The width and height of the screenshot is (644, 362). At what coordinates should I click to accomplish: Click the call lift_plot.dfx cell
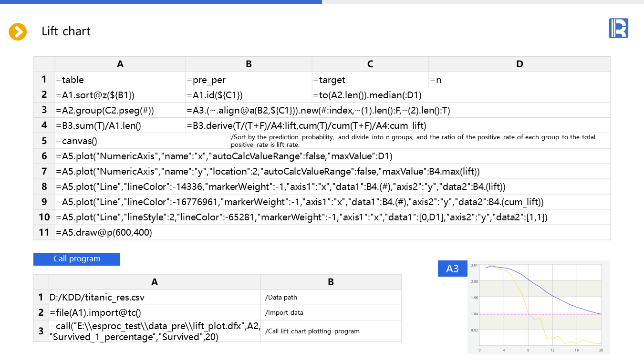[x=155, y=331]
